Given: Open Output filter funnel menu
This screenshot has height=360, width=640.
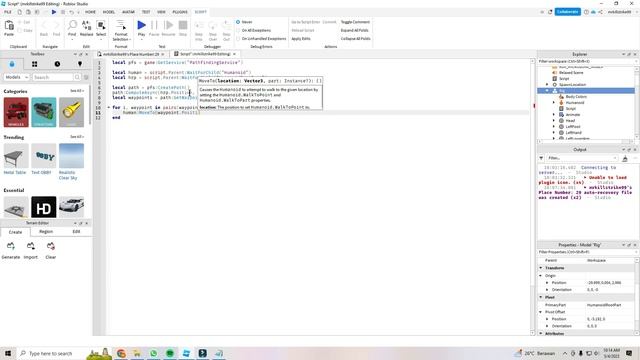Looking at the screenshot, I should (541, 158).
